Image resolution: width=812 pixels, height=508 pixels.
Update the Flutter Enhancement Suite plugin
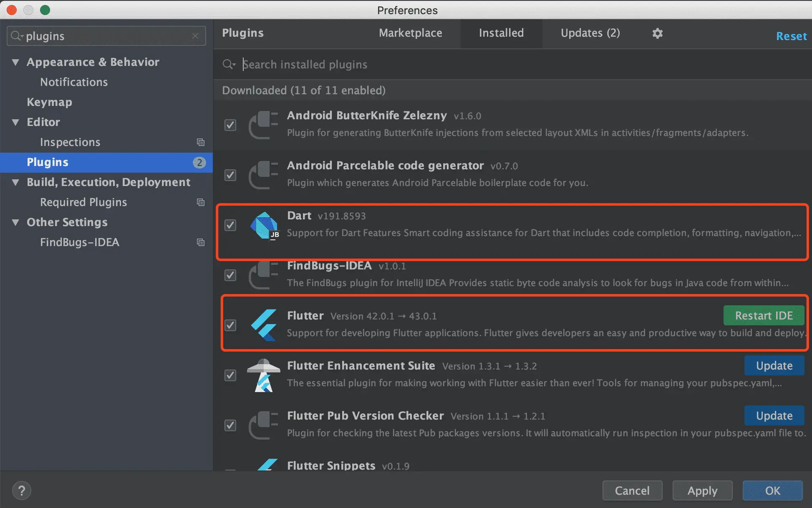(x=774, y=365)
